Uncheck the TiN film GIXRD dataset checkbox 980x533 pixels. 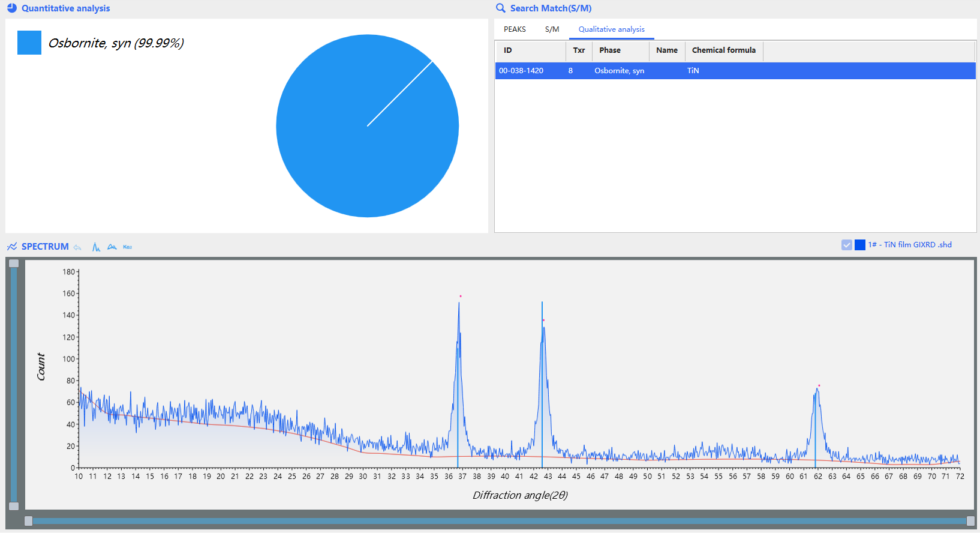[847, 245]
